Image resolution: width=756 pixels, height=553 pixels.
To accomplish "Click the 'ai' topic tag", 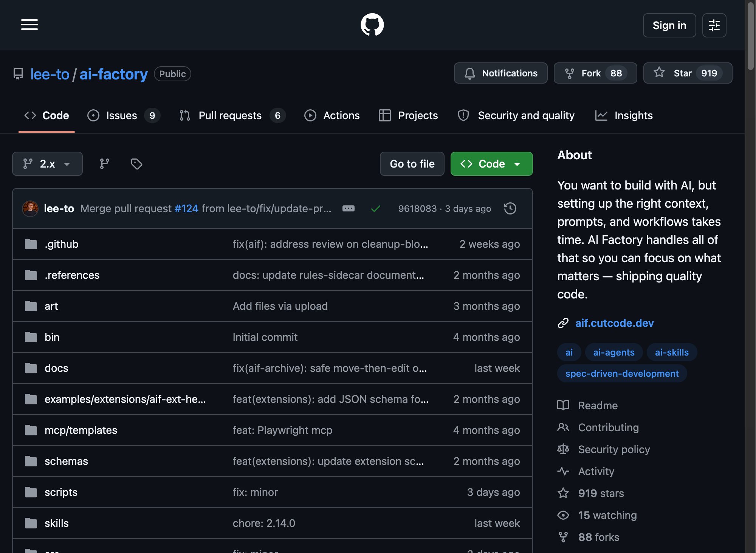I will pos(569,352).
